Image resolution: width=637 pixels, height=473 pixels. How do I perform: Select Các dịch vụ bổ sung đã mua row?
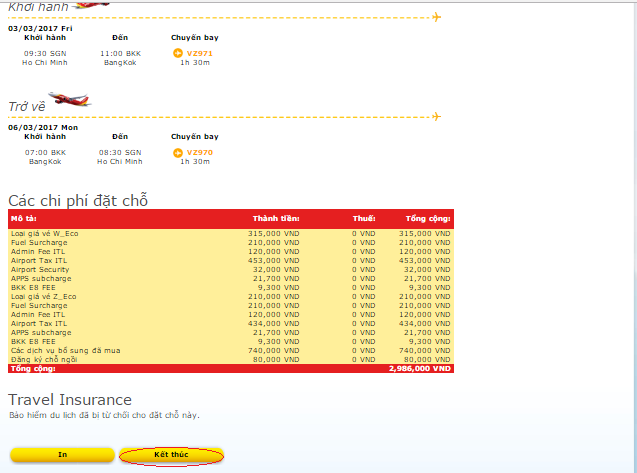pyautogui.click(x=231, y=350)
